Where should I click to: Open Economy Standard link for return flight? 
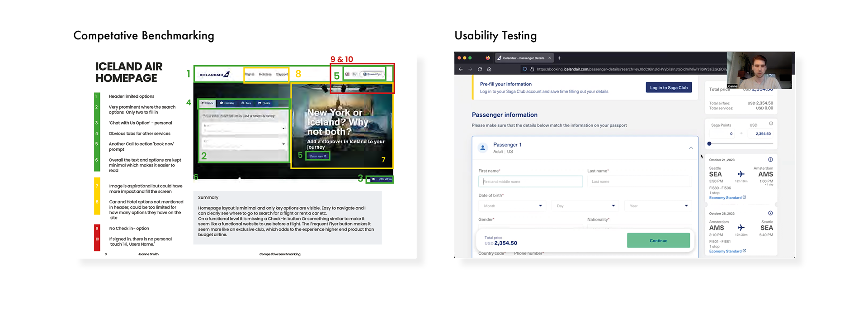pyautogui.click(x=727, y=251)
